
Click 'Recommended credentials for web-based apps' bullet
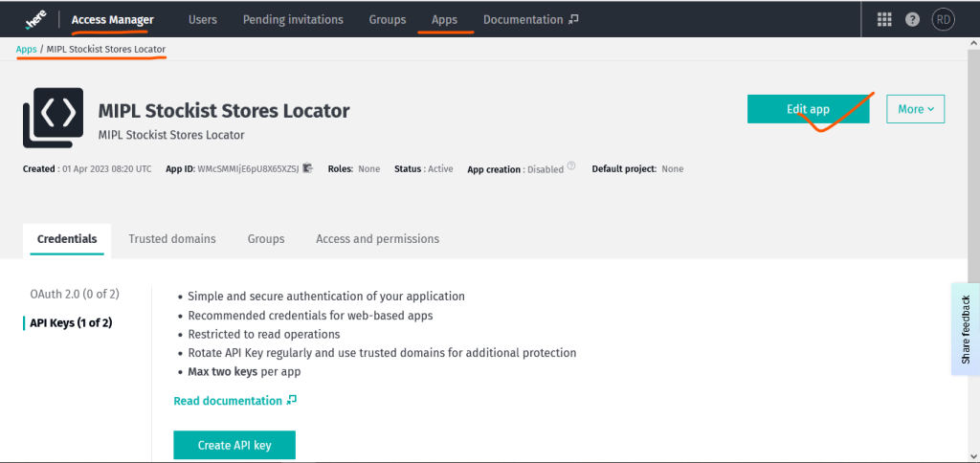[311, 315]
